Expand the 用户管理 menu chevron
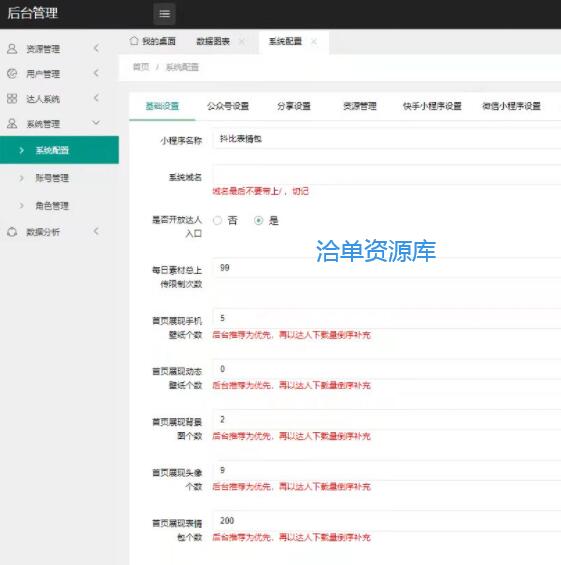The width and height of the screenshot is (561, 565). pos(96,73)
